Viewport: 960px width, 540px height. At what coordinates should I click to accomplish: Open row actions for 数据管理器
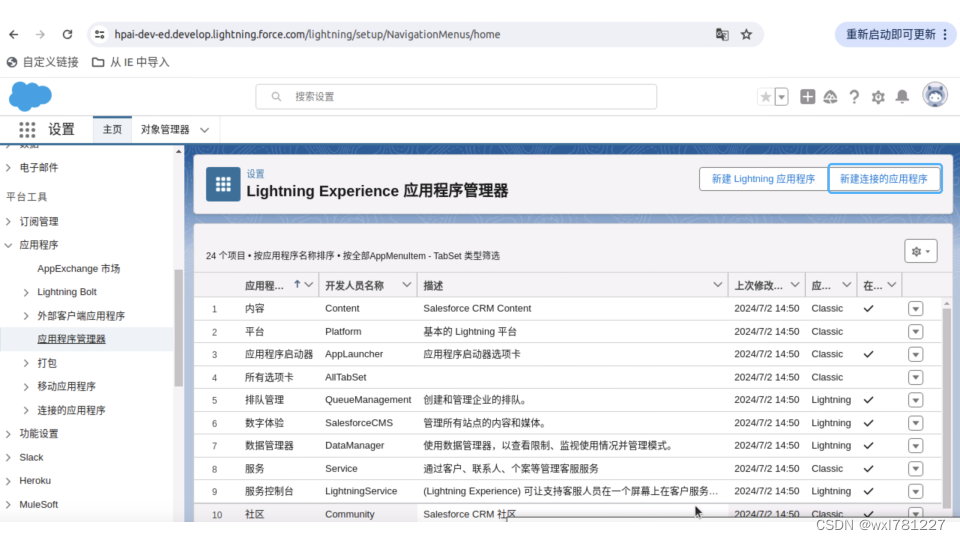[x=915, y=446]
